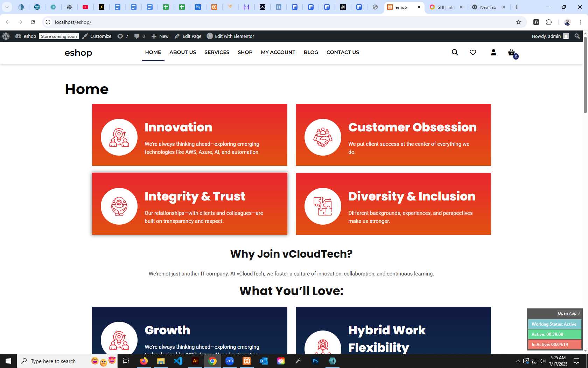Open Adobe Illustrator from taskbar

point(195,361)
